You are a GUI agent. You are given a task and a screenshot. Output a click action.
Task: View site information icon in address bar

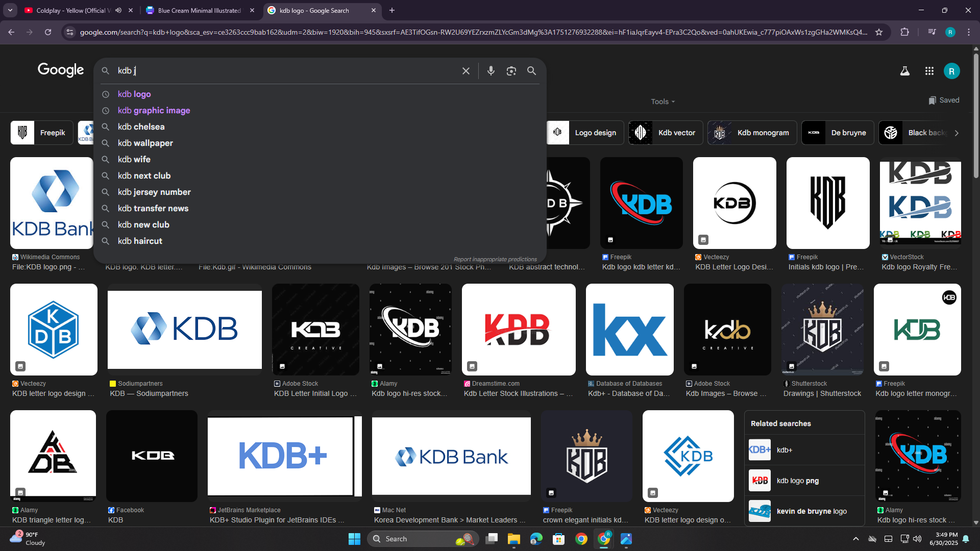click(70, 32)
